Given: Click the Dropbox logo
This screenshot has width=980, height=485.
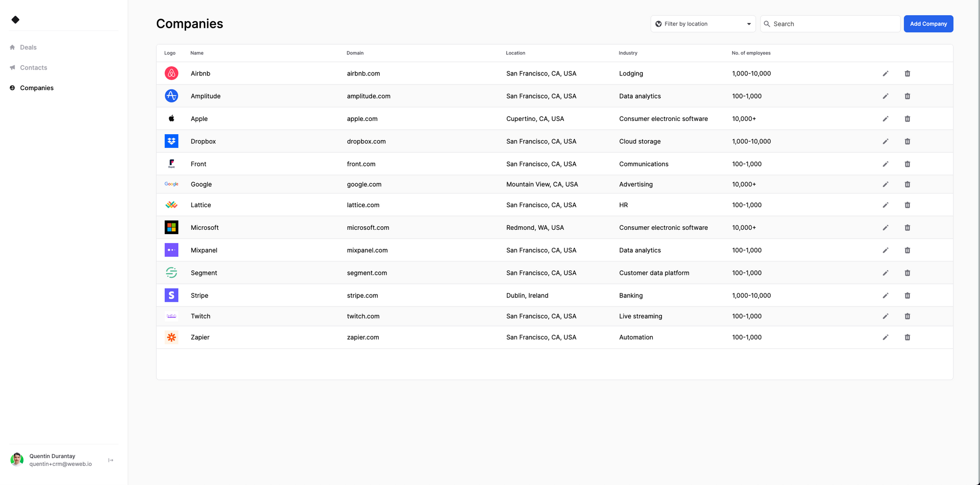Looking at the screenshot, I should click(x=171, y=141).
